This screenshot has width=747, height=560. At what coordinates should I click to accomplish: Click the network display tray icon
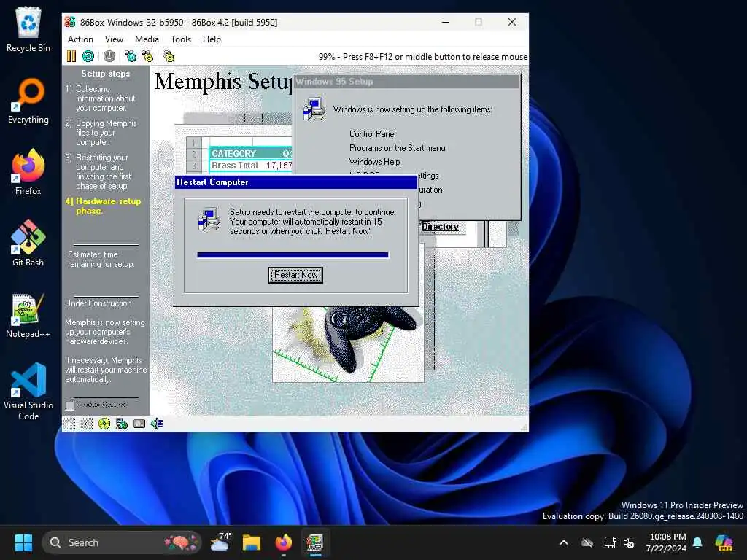(610, 542)
